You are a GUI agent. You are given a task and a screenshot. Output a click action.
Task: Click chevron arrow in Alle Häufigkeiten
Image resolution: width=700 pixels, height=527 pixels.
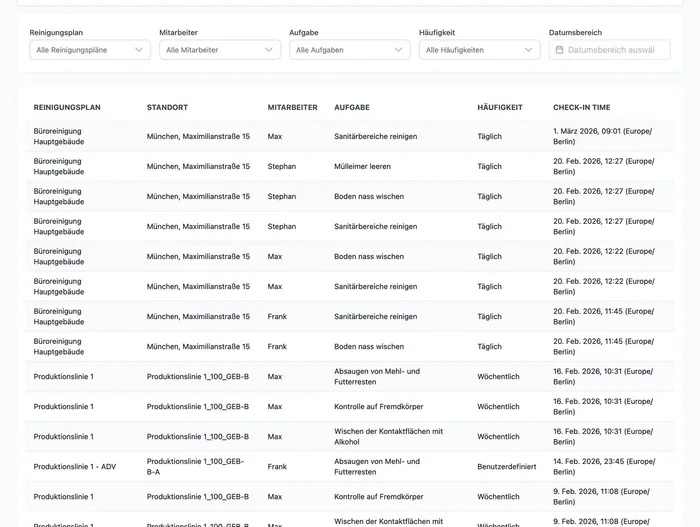click(528, 49)
